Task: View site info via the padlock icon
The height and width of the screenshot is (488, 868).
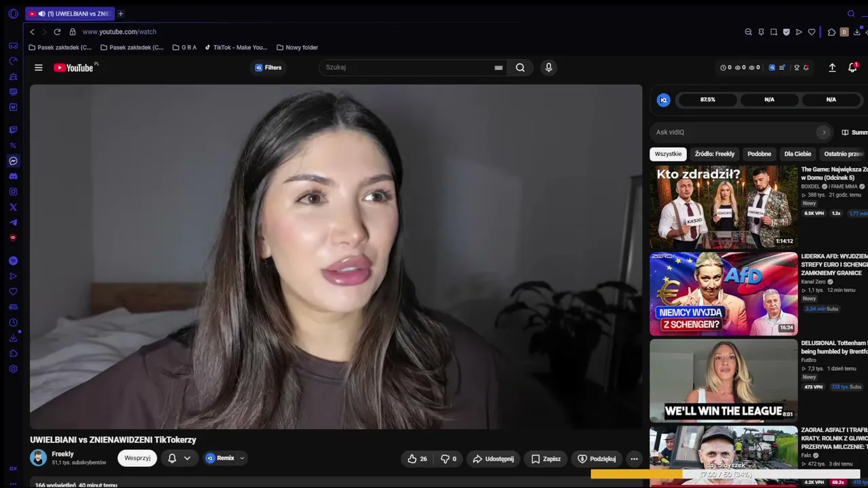Action: coord(73,32)
